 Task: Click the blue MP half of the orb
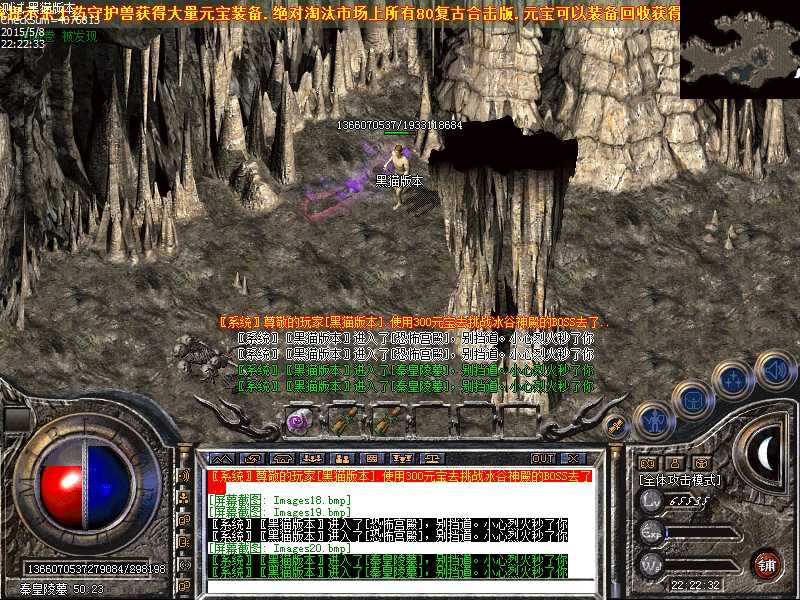109,487
